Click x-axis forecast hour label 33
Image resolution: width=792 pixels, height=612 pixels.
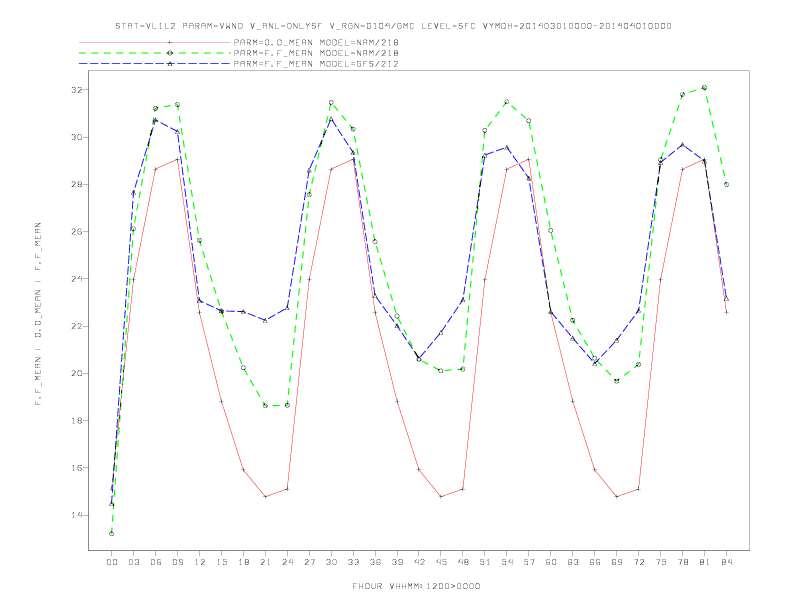(x=353, y=562)
